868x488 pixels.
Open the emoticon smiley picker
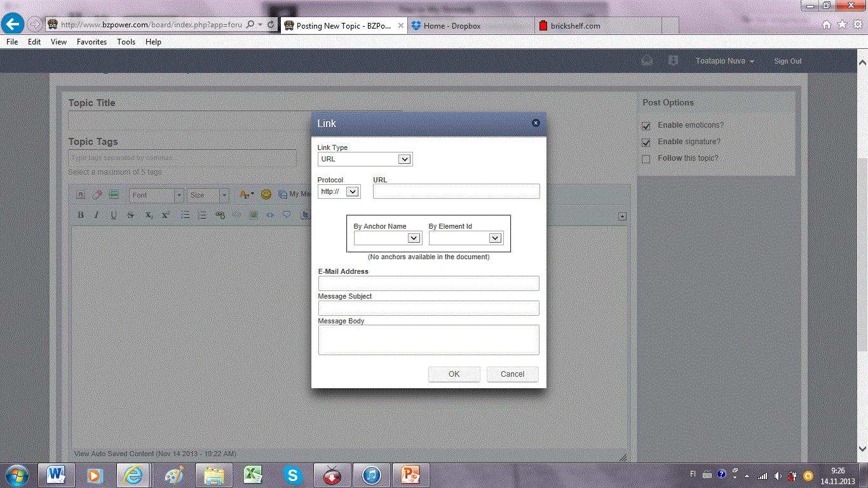[266, 194]
